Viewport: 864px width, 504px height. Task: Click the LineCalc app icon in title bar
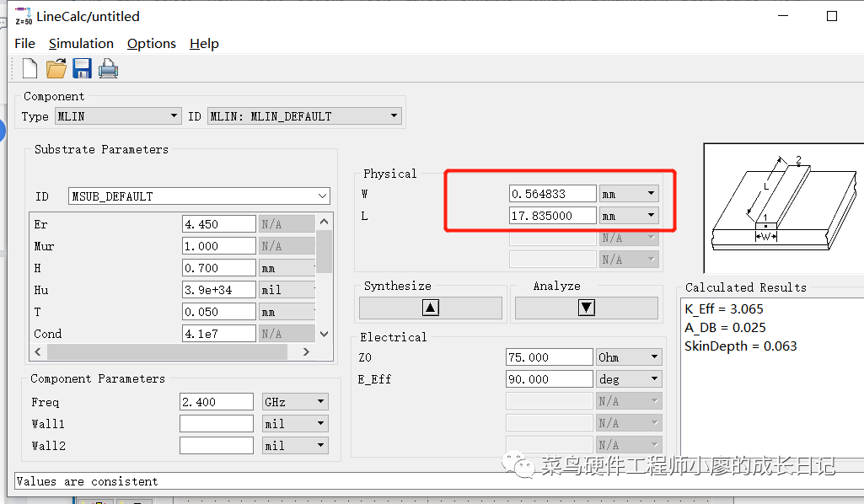pos(24,17)
